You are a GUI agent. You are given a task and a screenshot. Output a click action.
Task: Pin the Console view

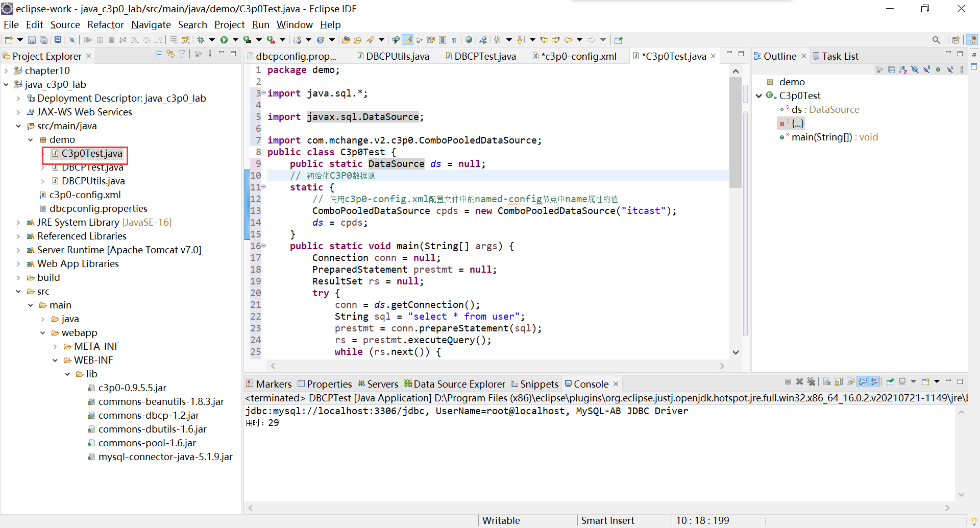point(890,382)
